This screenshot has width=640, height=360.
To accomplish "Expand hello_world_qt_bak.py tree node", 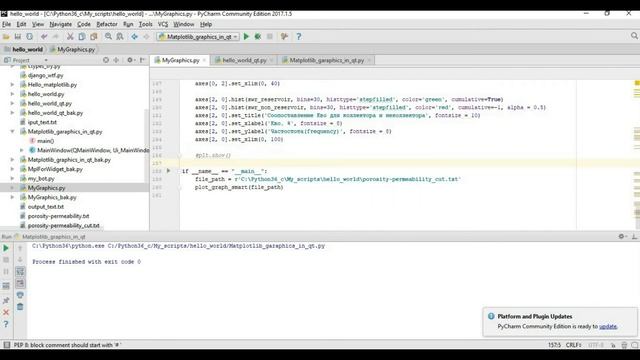I will pyautogui.click(x=12, y=113).
